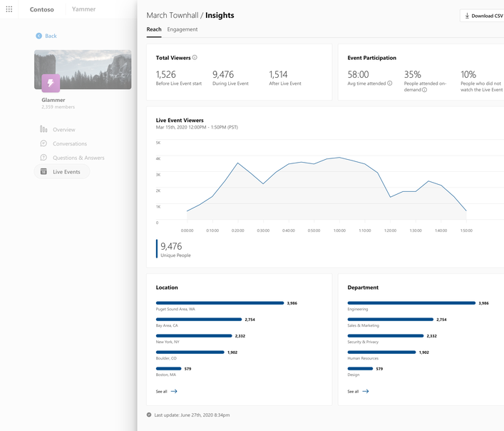
Task: Click the Live Events calendar icon
Action: (43, 171)
